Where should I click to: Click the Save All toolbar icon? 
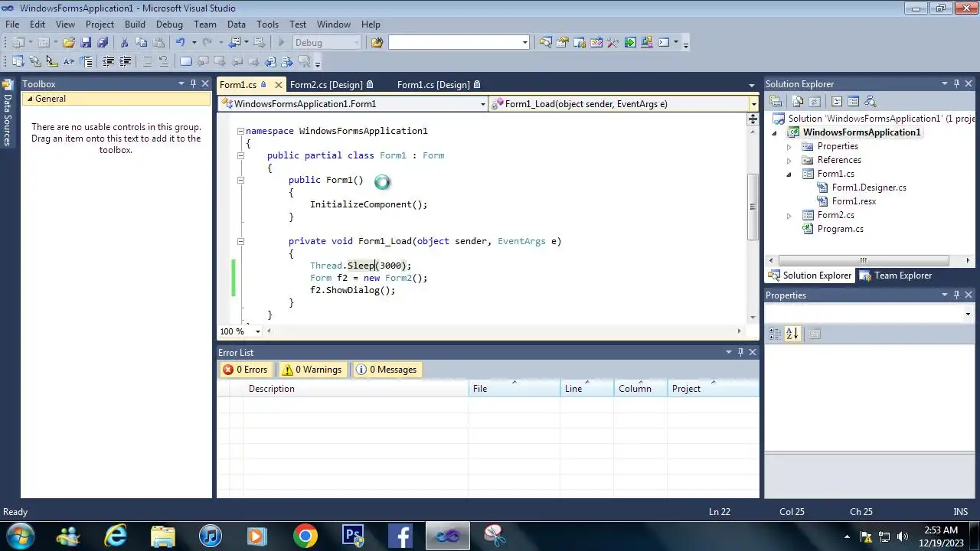click(x=103, y=43)
